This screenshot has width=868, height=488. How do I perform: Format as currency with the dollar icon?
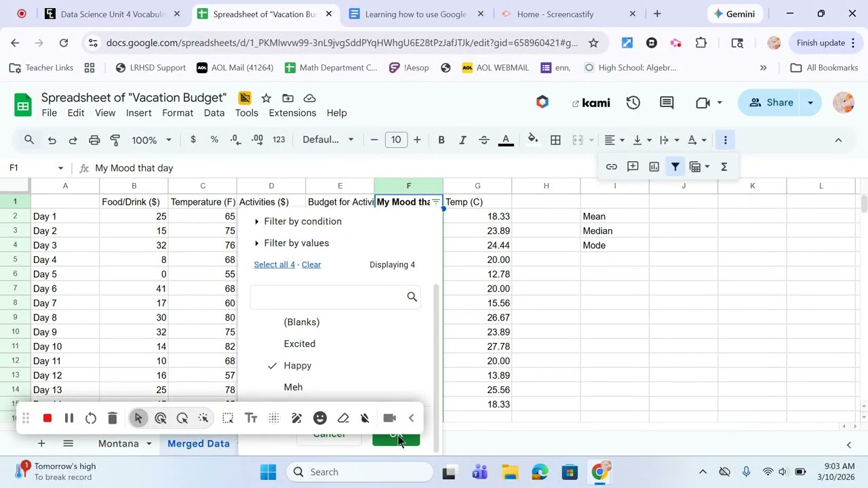193,140
